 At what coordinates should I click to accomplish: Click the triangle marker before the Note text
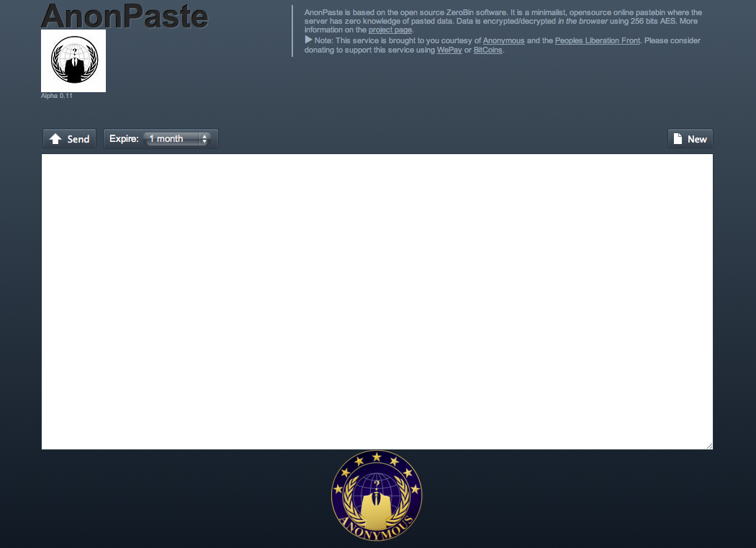(x=308, y=40)
